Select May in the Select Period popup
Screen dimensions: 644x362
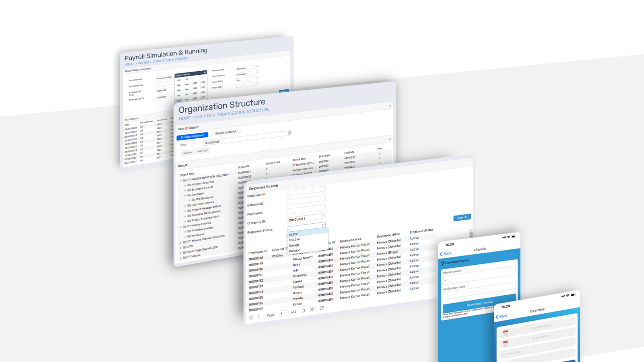coord(179,101)
